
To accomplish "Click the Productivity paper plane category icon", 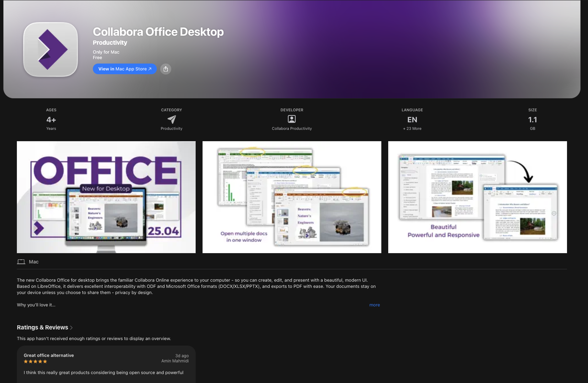I will click(x=171, y=119).
